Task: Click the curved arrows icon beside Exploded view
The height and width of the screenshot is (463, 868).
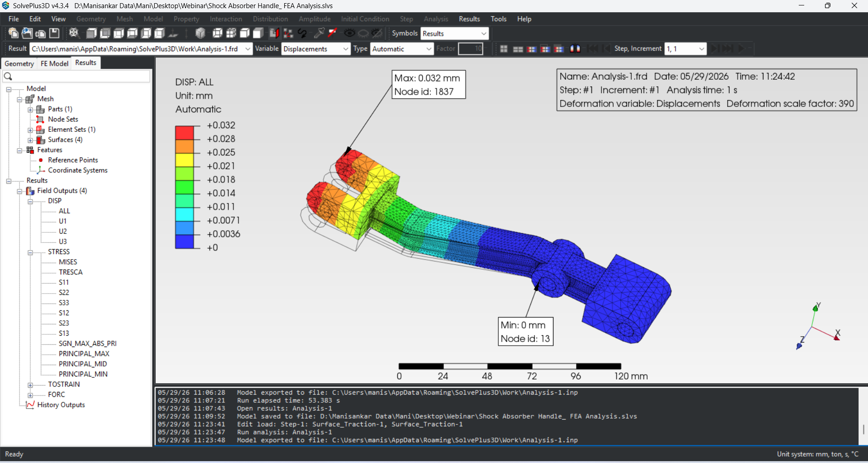Action: (x=302, y=33)
